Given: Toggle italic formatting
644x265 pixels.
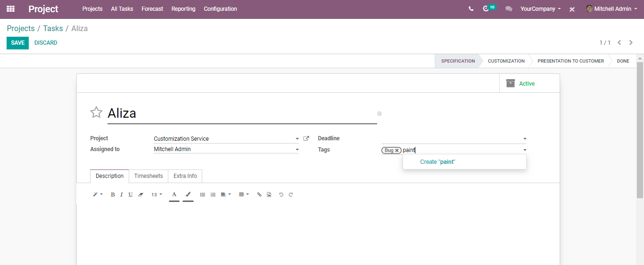Looking at the screenshot, I should click(121, 194).
